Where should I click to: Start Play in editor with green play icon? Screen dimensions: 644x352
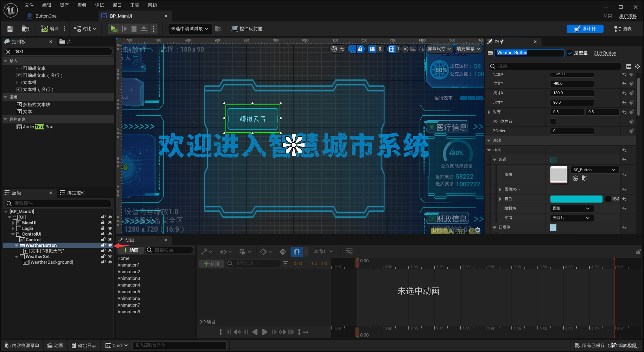[114, 29]
